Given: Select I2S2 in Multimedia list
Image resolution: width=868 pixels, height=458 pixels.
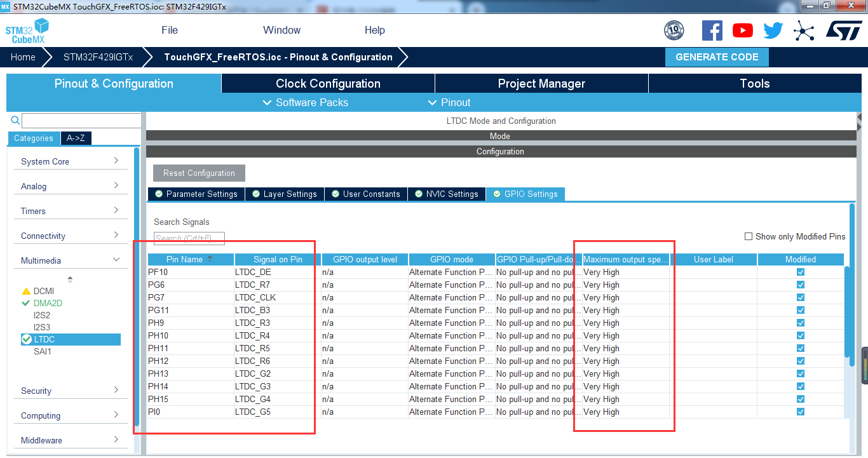Looking at the screenshot, I should pos(42,315).
